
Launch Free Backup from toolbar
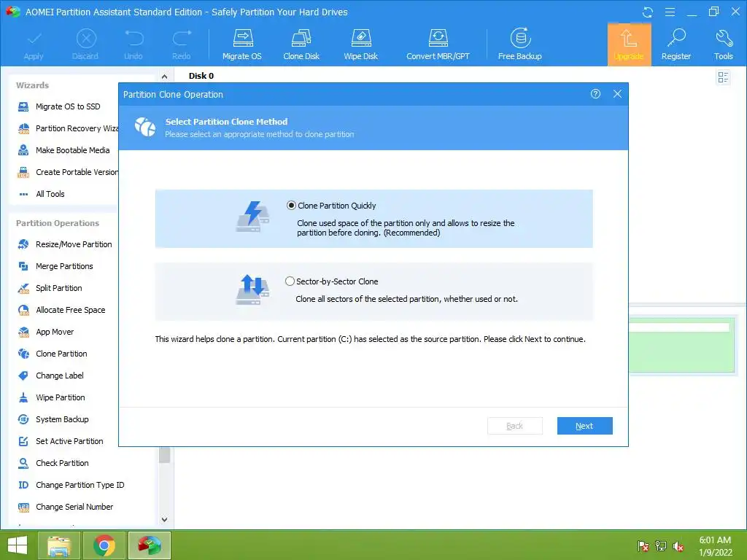519,44
